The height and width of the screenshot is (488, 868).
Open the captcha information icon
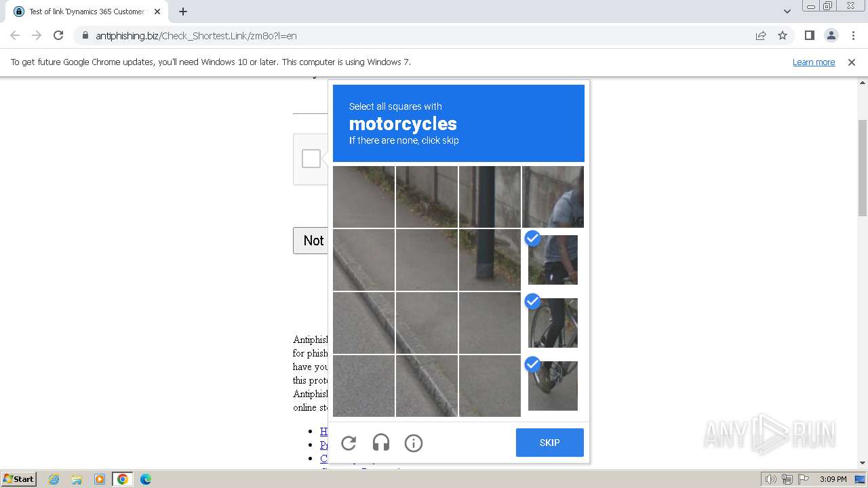[x=414, y=443]
